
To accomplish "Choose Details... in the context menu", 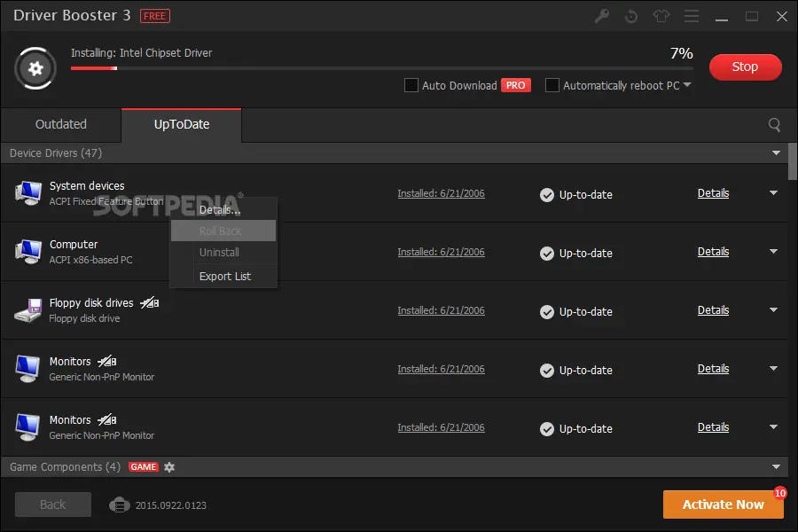I will 223,209.
